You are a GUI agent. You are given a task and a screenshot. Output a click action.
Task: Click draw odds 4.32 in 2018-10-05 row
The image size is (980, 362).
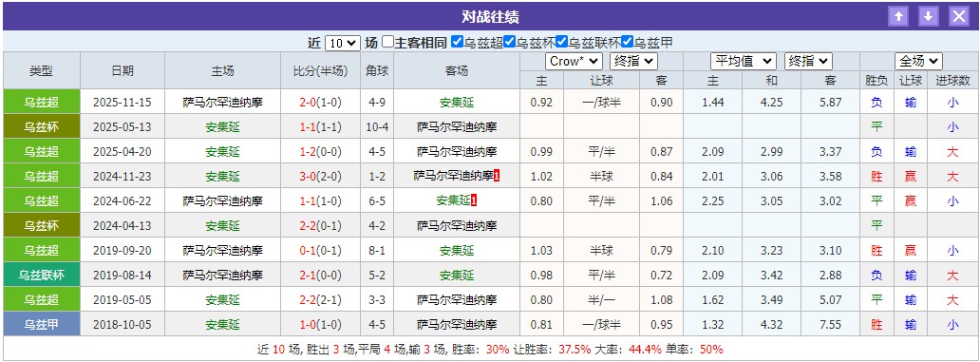771,325
